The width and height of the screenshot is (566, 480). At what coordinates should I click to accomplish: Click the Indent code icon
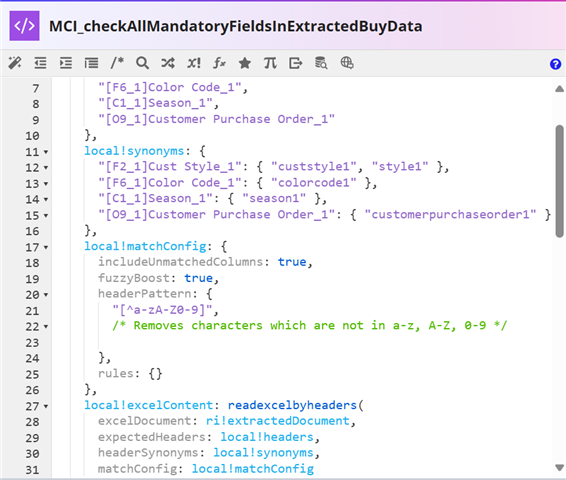66,63
